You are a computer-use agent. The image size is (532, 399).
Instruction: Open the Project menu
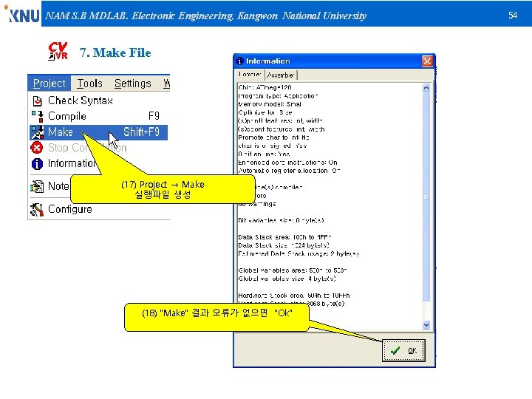click(50, 83)
